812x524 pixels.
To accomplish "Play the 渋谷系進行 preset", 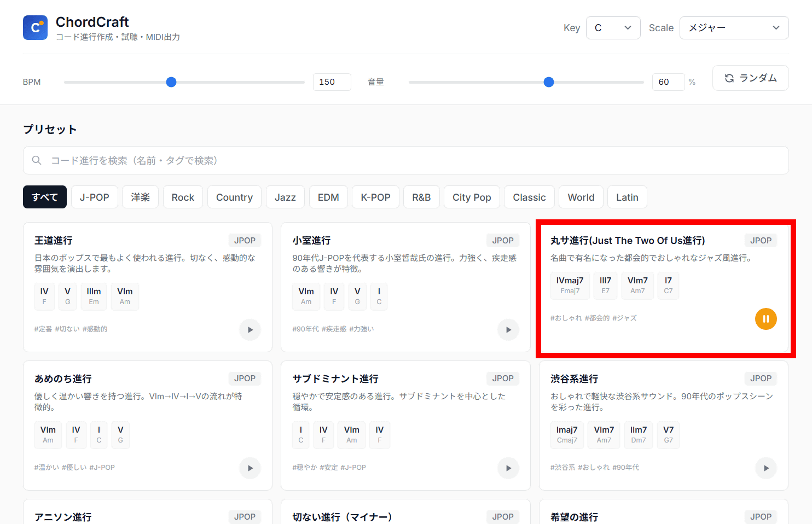I will point(765,468).
